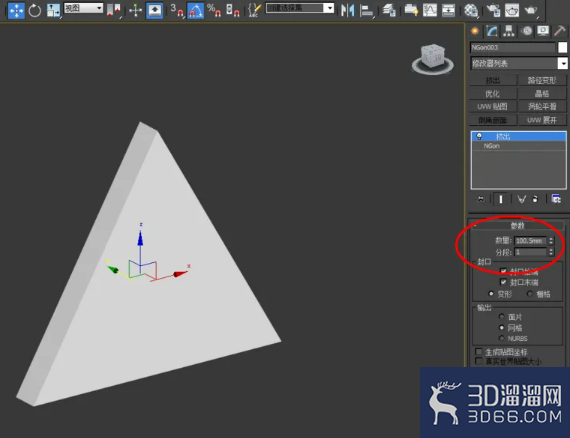Toggle keyboard shortcut override icon
The image size is (570, 438).
click(x=154, y=10)
